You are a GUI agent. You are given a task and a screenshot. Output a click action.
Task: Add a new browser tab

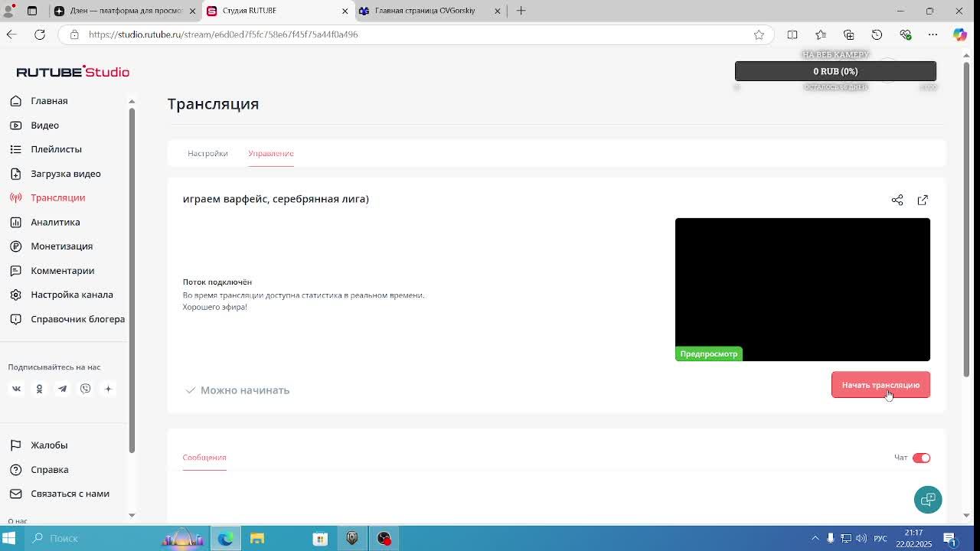(x=521, y=11)
